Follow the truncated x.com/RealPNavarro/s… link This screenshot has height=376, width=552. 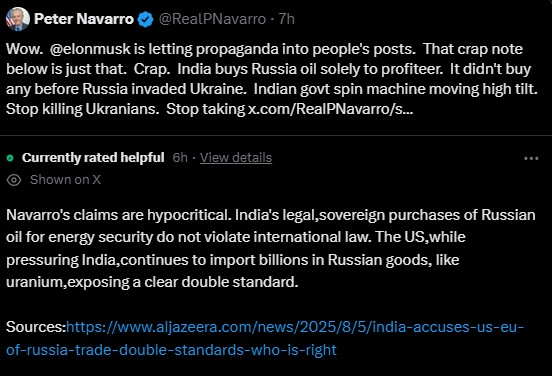(331, 109)
